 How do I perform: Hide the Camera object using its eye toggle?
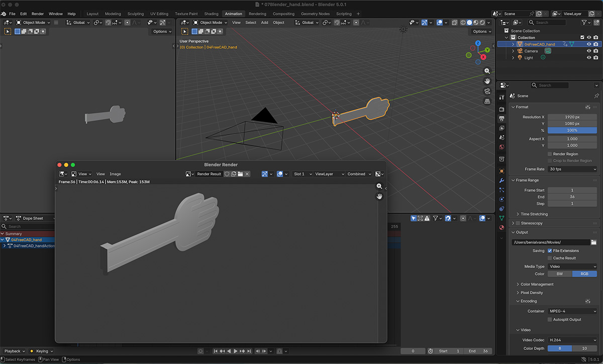[588, 51]
